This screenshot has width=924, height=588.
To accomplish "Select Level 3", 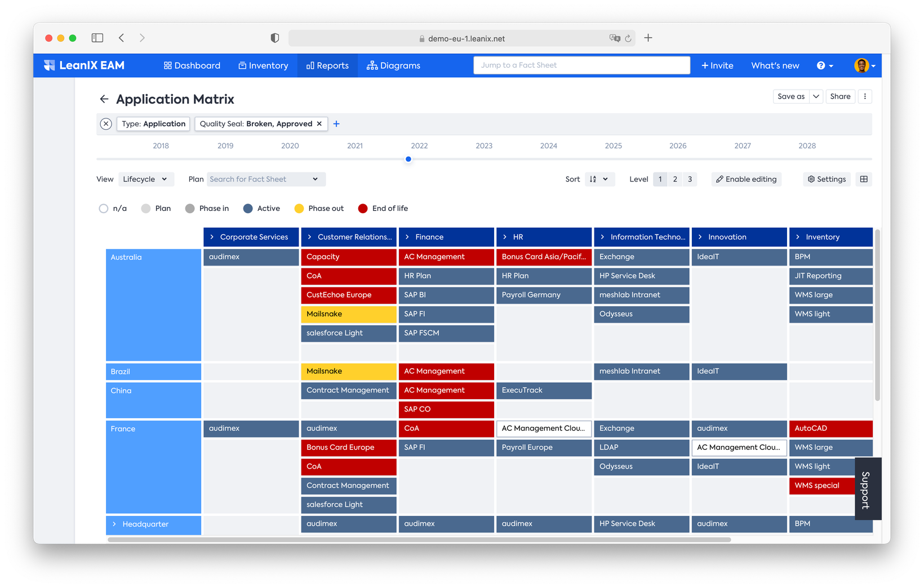I will click(690, 179).
